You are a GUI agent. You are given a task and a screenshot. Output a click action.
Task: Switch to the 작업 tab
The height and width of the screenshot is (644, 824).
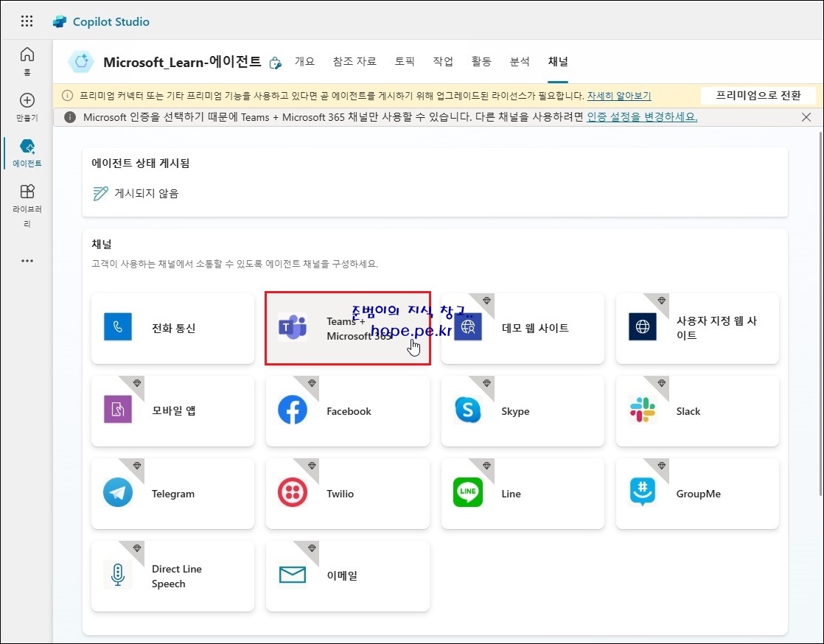point(443,61)
